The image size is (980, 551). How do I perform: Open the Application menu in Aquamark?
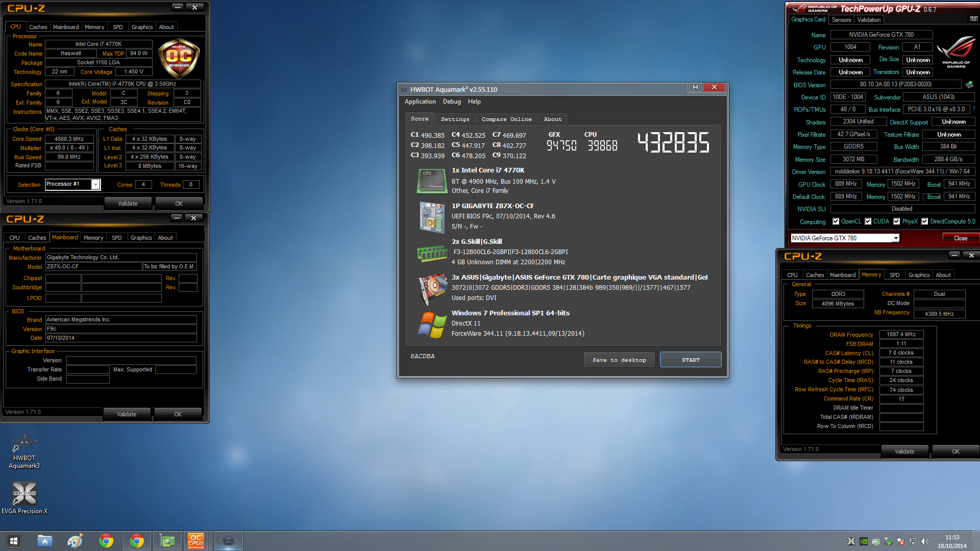(x=420, y=102)
